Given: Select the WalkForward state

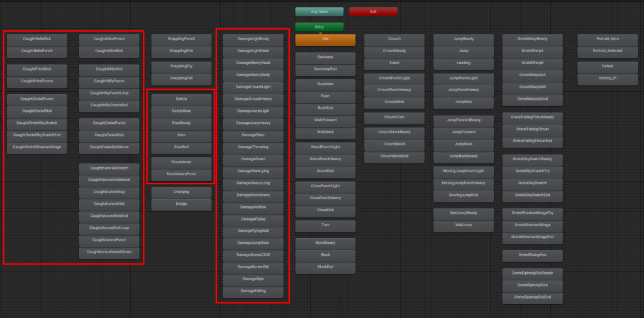Looking at the screenshot, I should 325,119.
